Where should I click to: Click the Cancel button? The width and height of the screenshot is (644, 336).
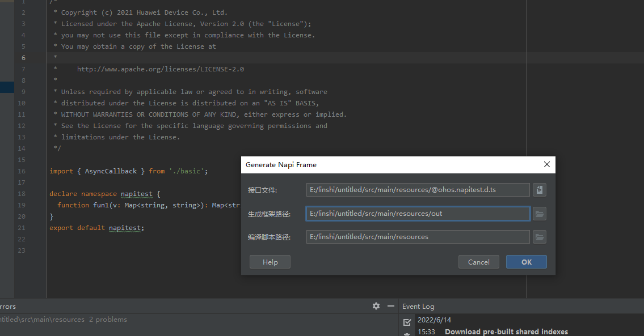click(x=478, y=262)
